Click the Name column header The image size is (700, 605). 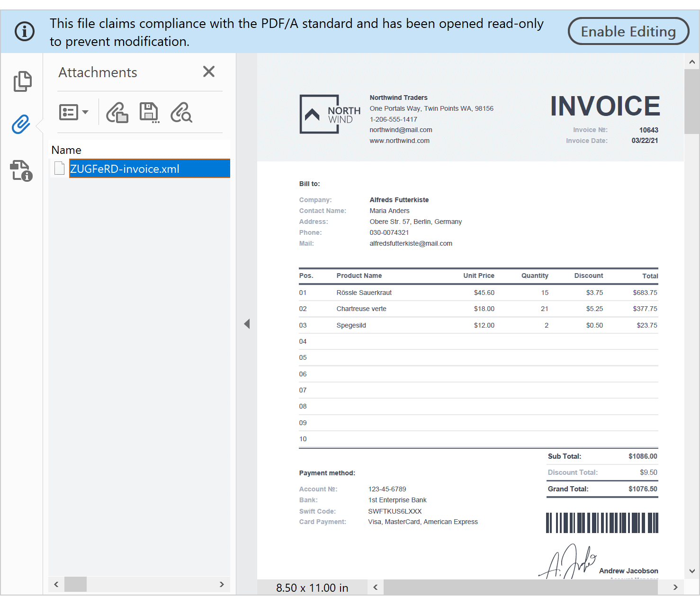click(x=66, y=150)
